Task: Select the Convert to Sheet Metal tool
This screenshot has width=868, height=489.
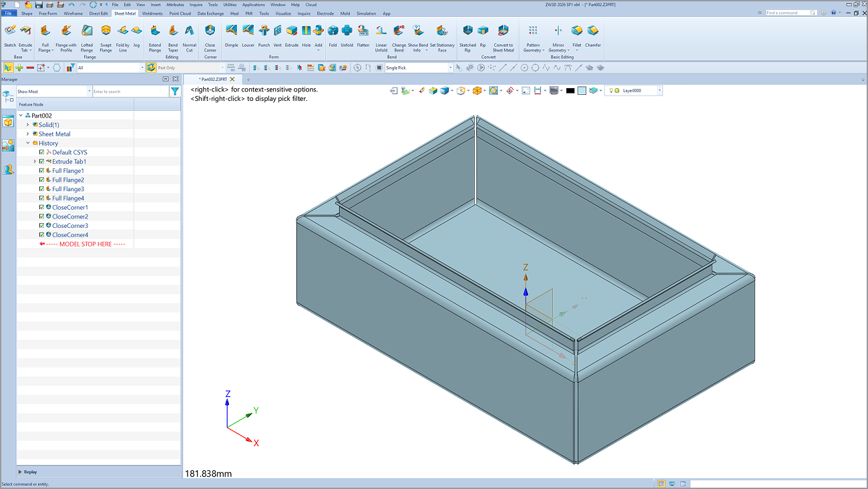Action: click(x=503, y=31)
